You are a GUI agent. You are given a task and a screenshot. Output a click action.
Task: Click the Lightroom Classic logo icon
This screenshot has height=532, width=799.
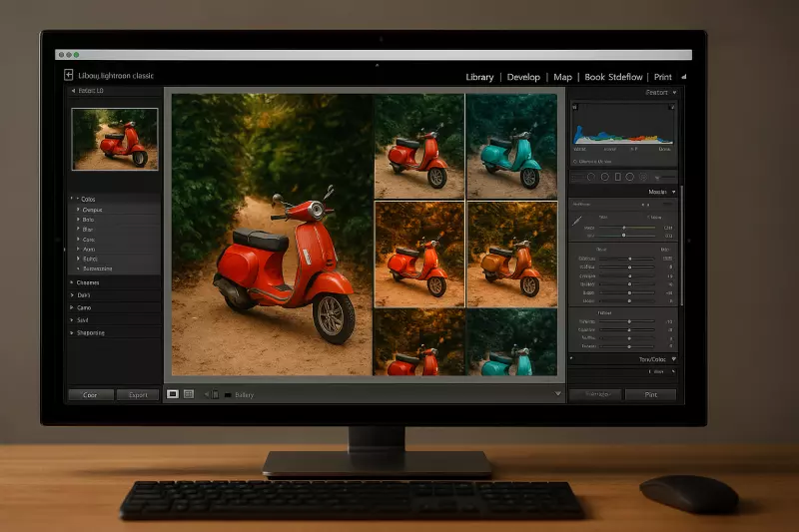68,75
